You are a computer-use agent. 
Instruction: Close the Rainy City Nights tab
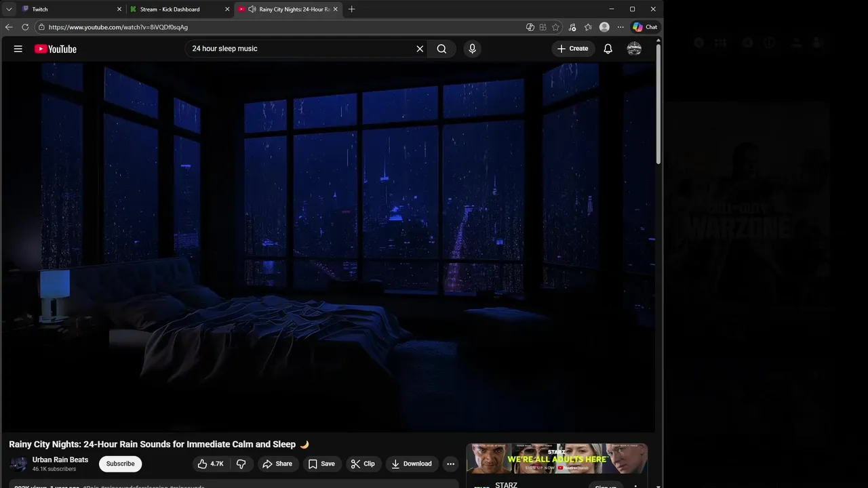coord(336,9)
